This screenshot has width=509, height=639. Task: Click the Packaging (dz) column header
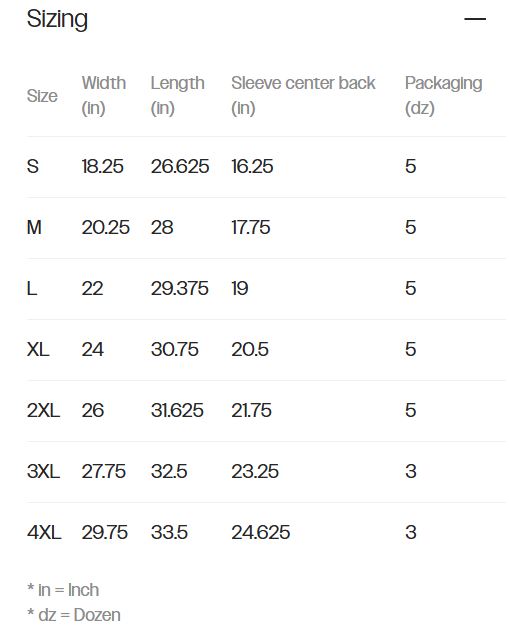pos(443,95)
